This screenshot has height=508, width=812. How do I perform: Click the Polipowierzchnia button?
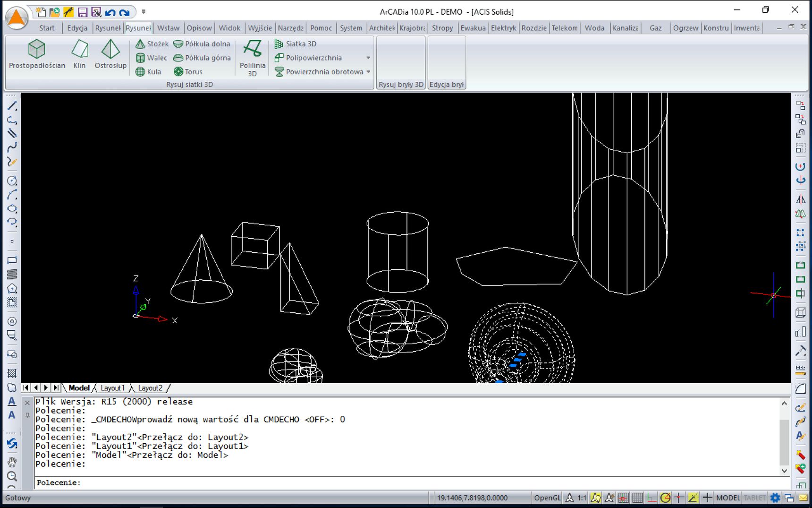pyautogui.click(x=313, y=58)
